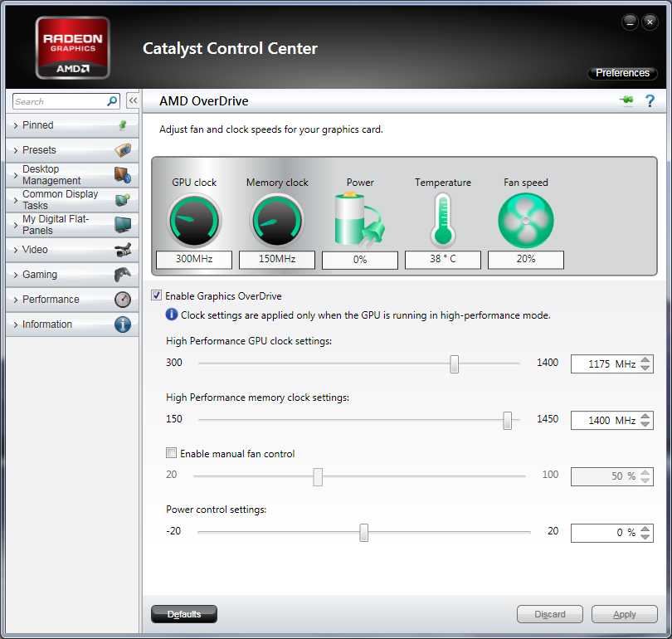Click the Memory clock gauge icon

(x=277, y=221)
